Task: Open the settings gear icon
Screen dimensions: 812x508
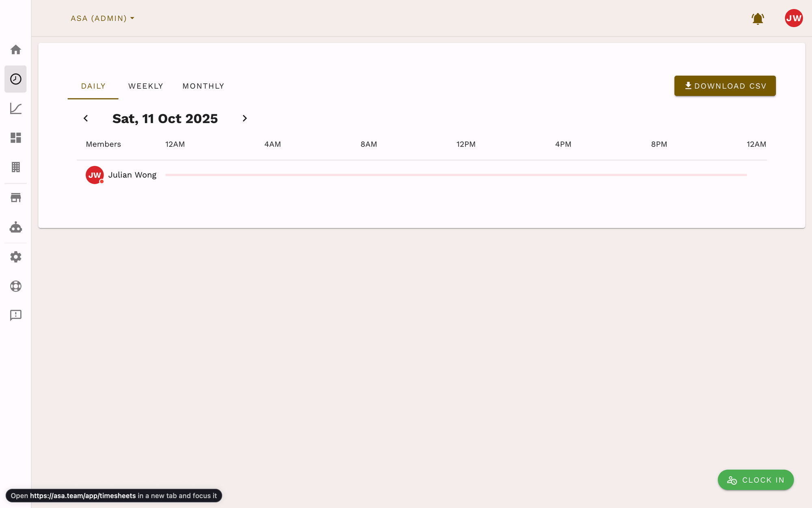Action: [15, 257]
